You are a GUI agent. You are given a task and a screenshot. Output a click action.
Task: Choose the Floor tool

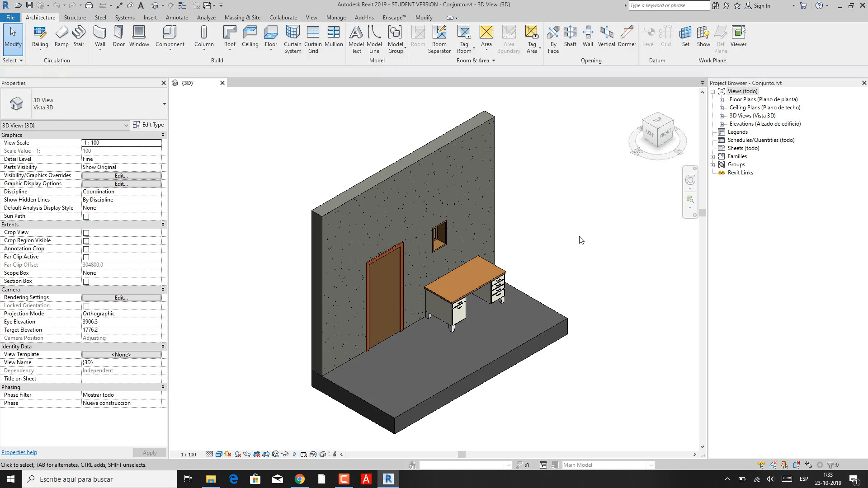(271, 37)
